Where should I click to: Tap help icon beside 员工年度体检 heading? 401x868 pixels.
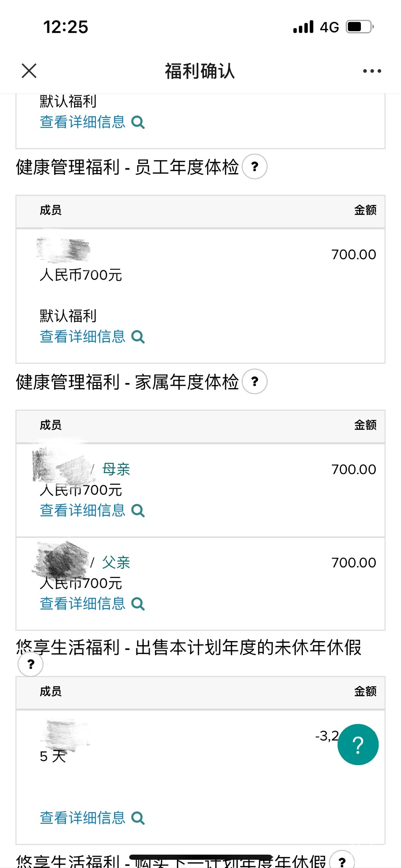pyautogui.click(x=255, y=166)
